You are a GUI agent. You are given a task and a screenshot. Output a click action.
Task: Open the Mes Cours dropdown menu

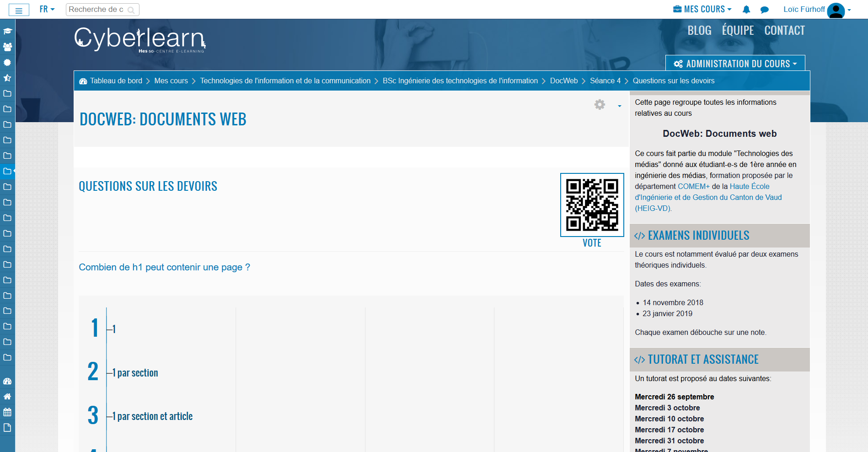[702, 10]
